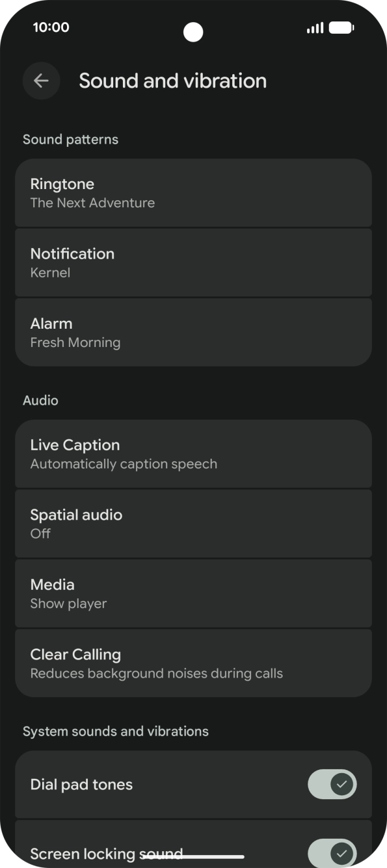Open the Media playback settings
This screenshot has height=868, width=387.
(x=193, y=593)
